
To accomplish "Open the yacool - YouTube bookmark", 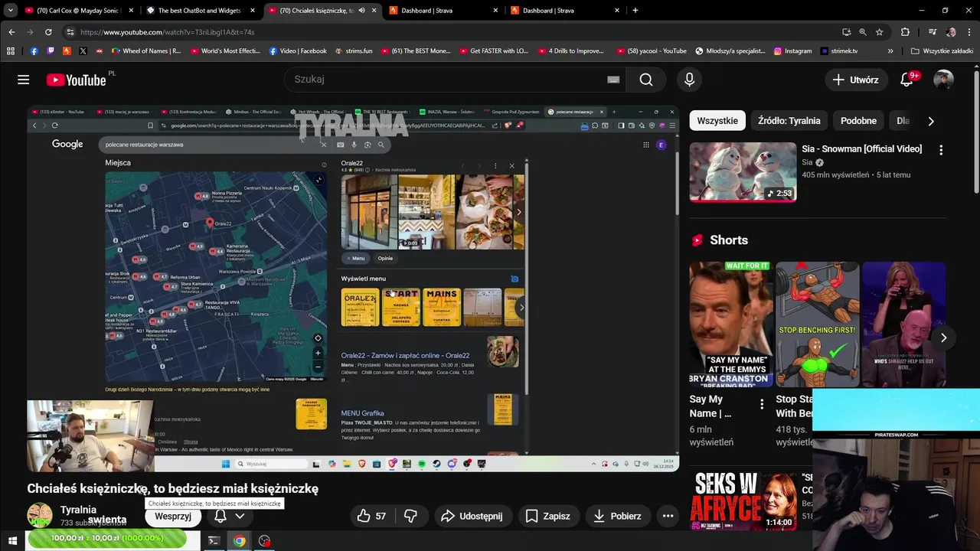I will pyautogui.click(x=651, y=51).
